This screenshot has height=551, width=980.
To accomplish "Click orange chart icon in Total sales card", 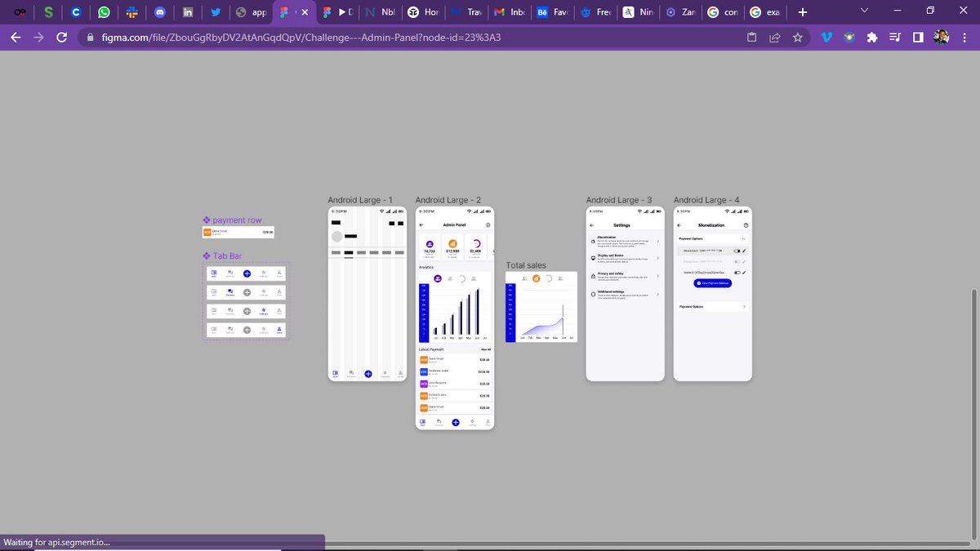I will pyautogui.click(x=537, y=278).
